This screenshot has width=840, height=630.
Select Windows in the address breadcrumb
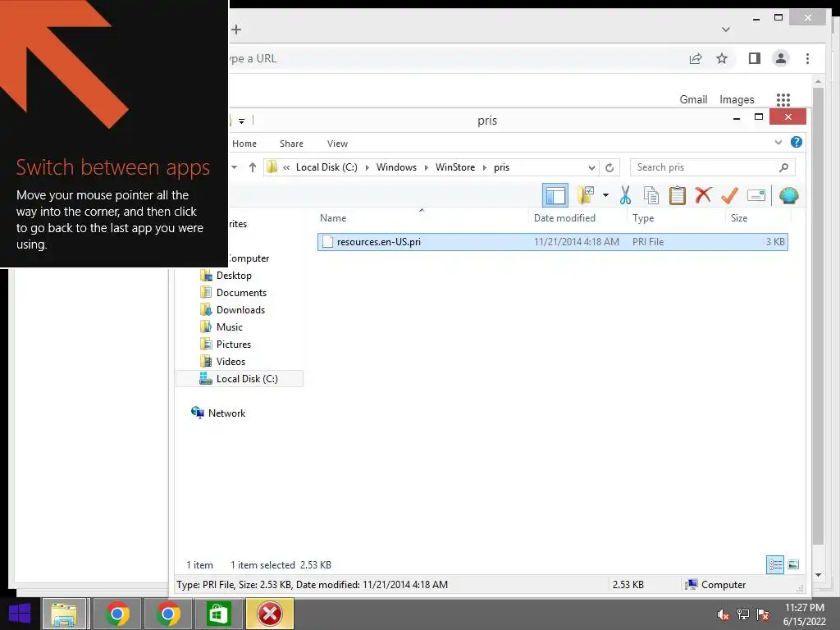pyautogui.click(x=396, y=167)
